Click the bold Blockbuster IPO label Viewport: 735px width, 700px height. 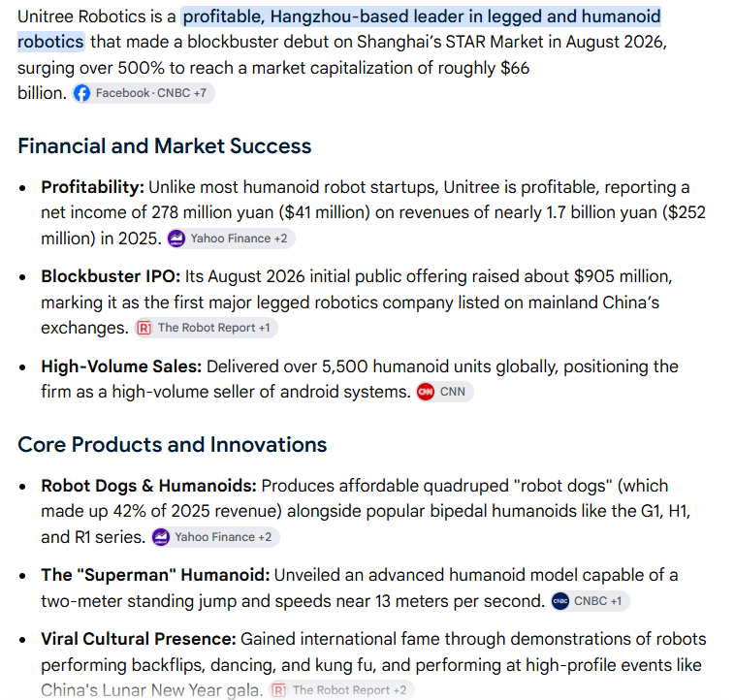[111, 276]
